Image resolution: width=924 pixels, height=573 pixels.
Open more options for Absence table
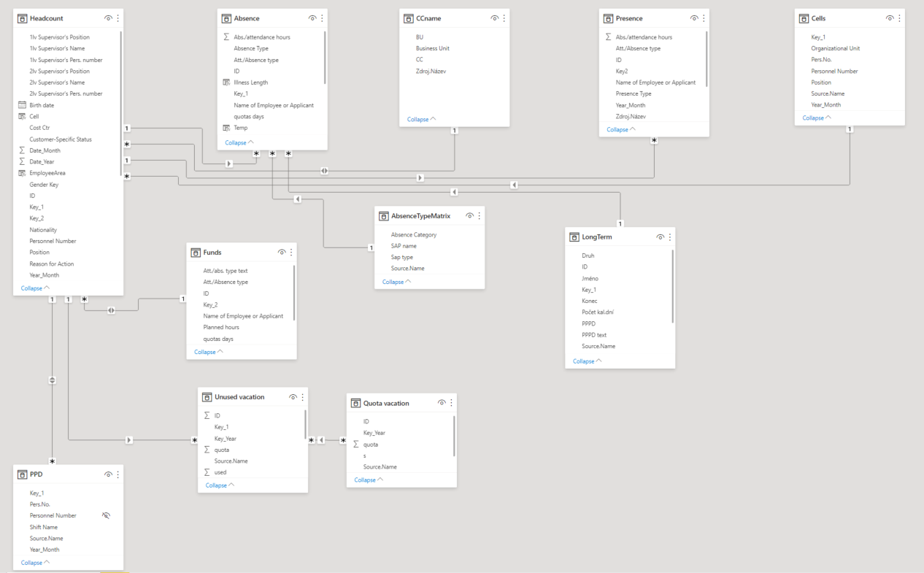click(323, 18)
